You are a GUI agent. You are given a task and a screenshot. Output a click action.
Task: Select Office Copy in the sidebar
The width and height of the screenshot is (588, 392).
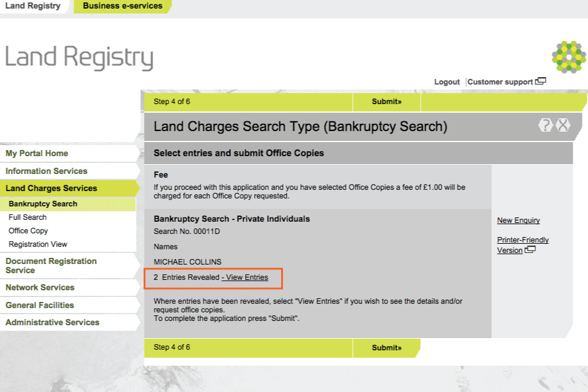pyautogui.click(x=28, y=231)
